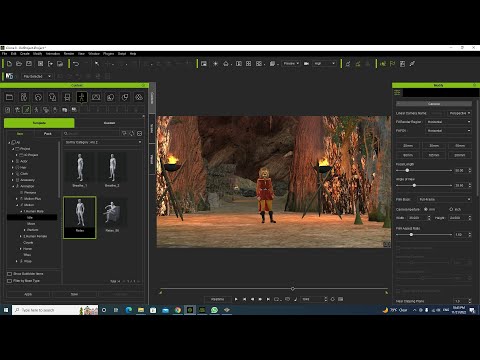480x360 pixels.
Task: Open the High quality dropdown
Action: tap(324, 64)
